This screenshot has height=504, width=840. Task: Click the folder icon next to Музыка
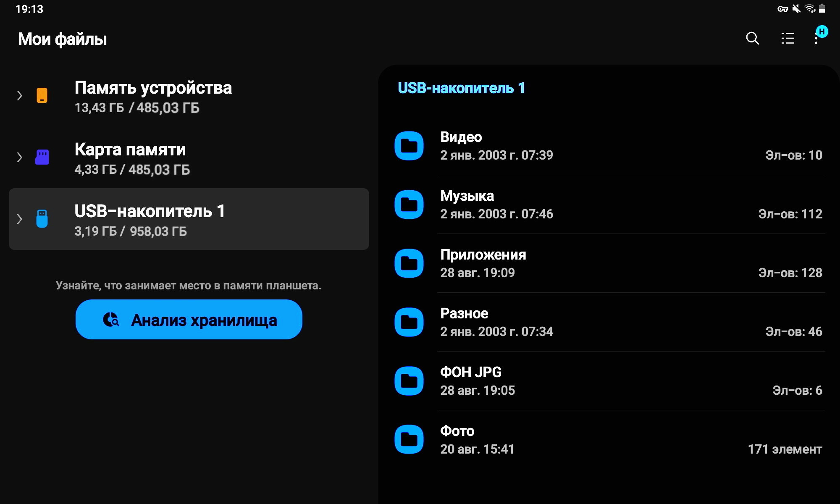point(409,205)
